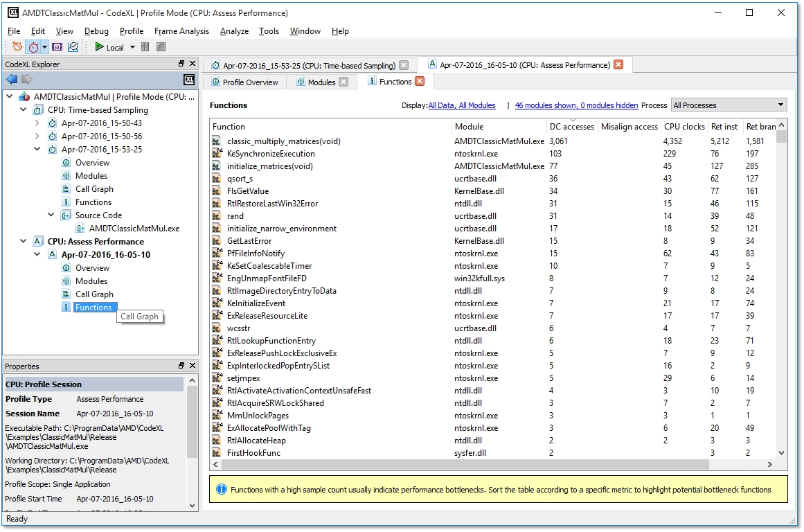804x532 pixels.
Task: Click the PfFileInfoNotify function icon
Action: click(x=217, y=254)
